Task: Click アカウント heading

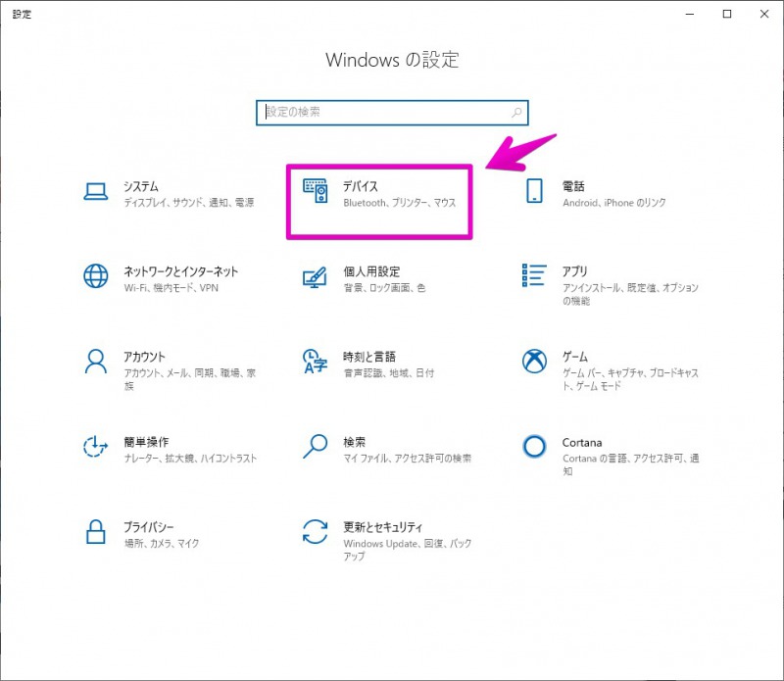Action: coord(144,357)
